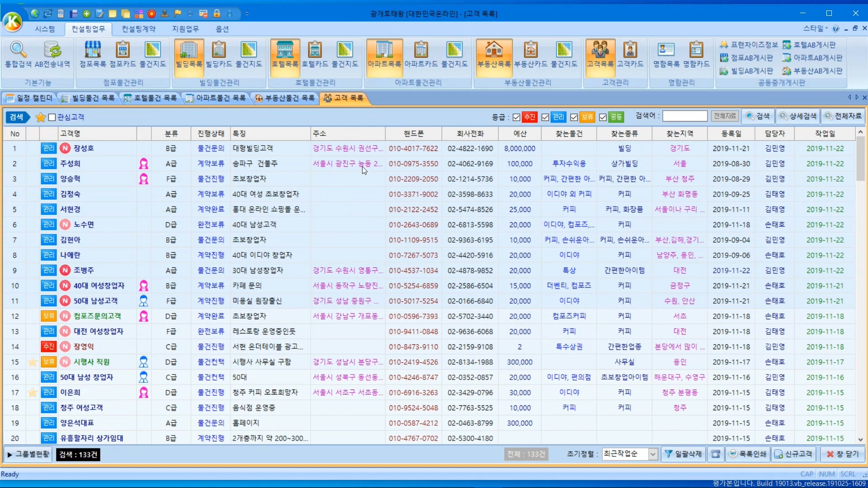This screenshot has height=488, width=868.
Task: Open 고객카드 customer card icon
Action: click(x=630, y=54)
